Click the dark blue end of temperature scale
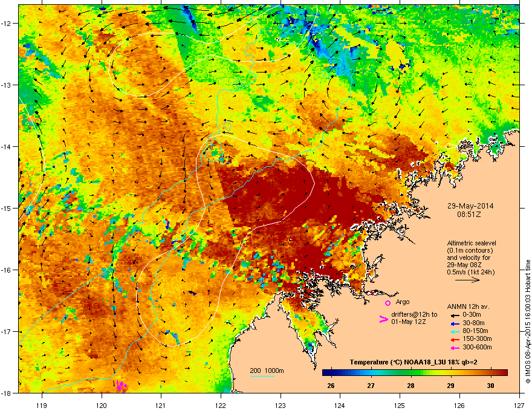This screenshot has width=532, height=411. pos(327,373)
